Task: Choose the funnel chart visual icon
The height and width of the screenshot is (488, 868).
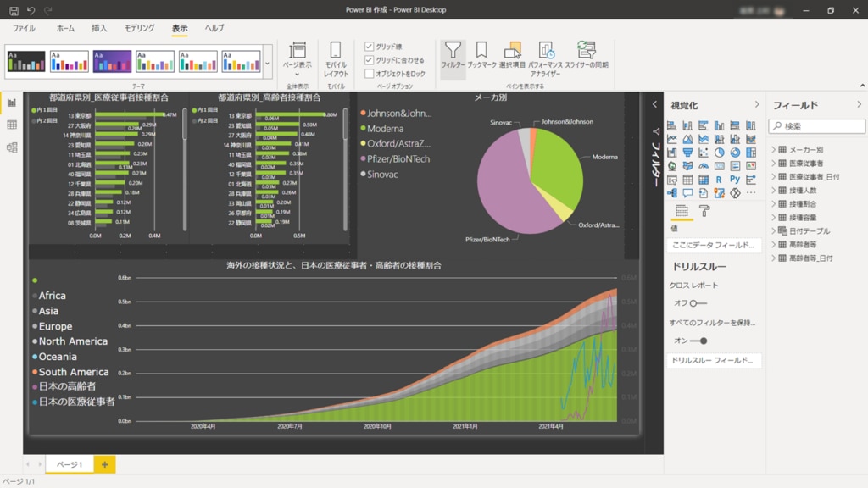Action: click(x=687, y=152)
